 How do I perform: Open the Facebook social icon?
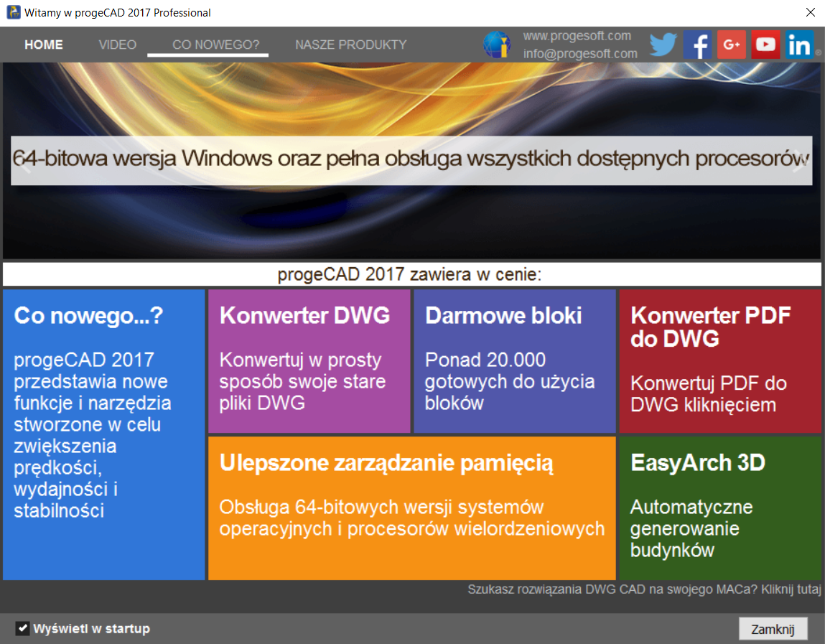pos(696,45)
